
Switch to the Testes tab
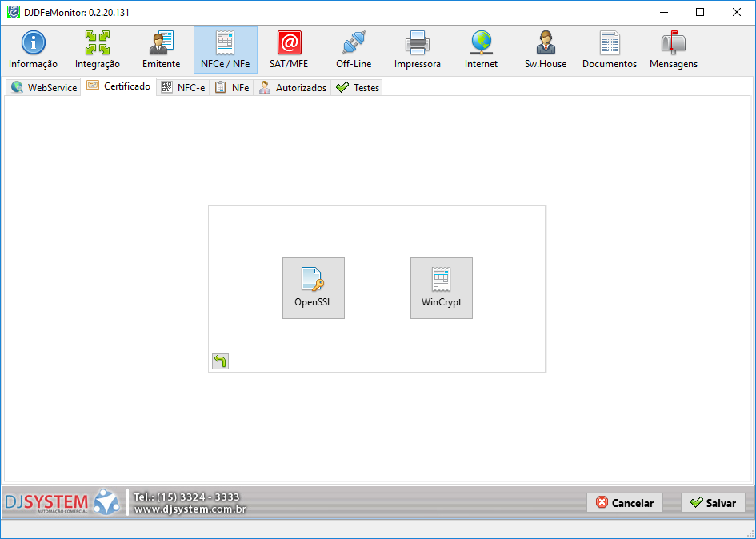357,87
